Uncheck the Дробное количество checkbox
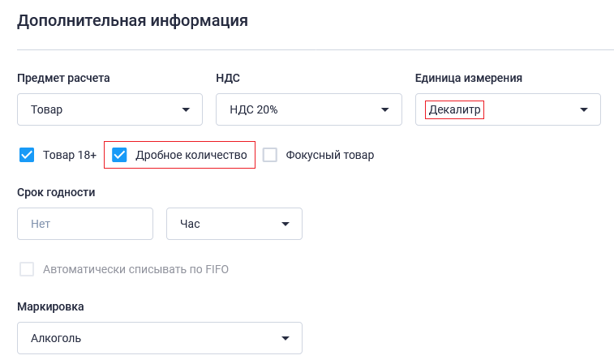 tap(119, 155)
